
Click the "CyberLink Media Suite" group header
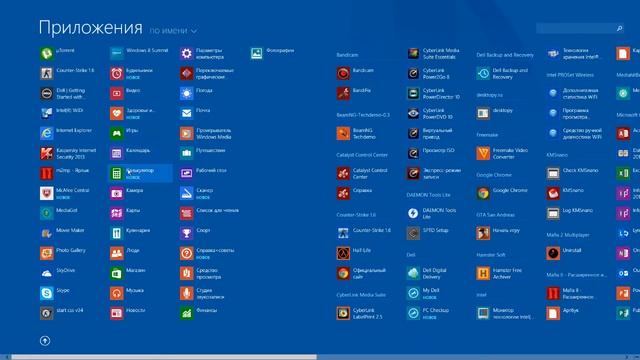361,295
